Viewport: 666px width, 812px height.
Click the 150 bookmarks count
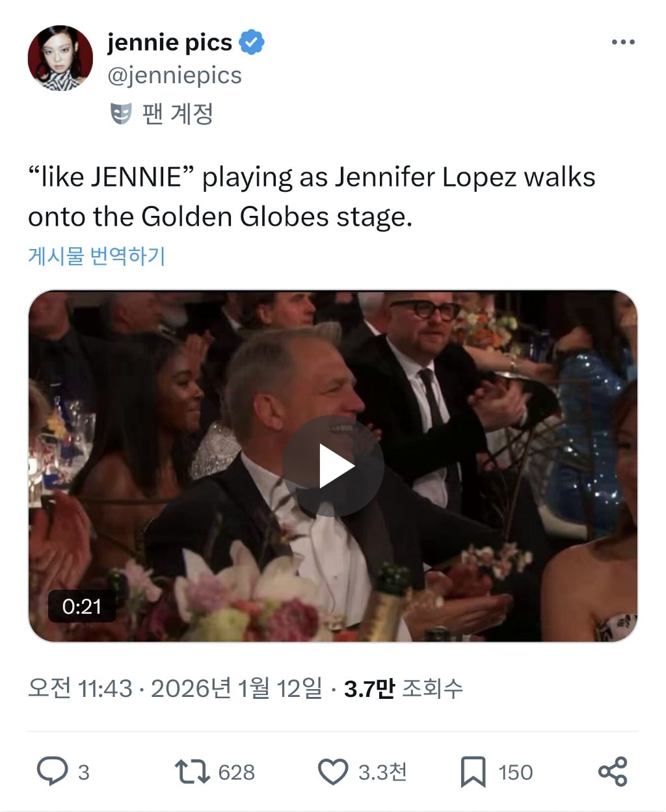tap(515, 772)
